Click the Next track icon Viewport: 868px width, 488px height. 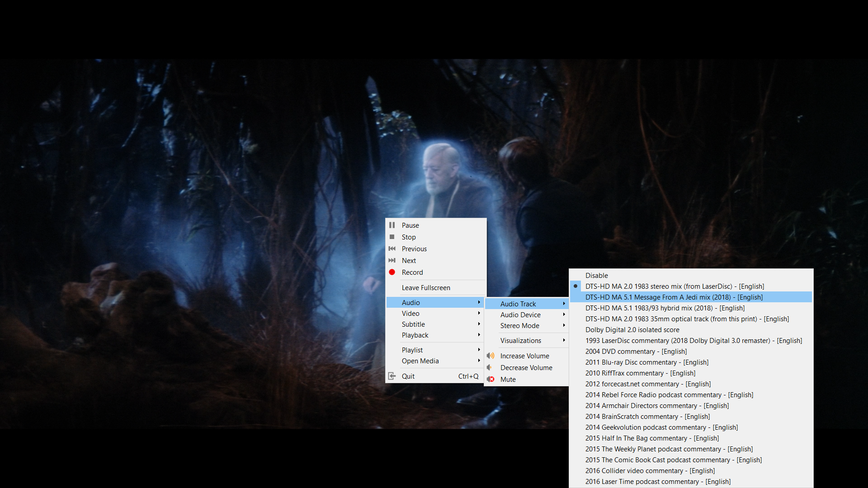point(392,260)
